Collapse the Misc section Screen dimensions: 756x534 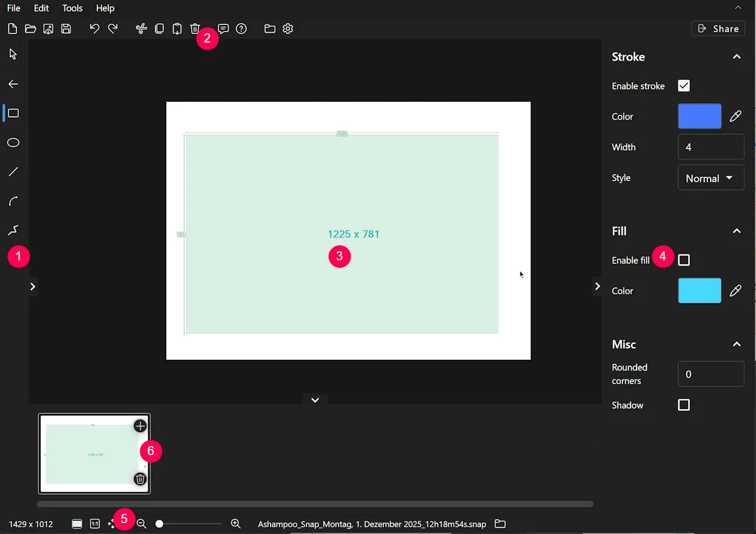coord(737,345)
